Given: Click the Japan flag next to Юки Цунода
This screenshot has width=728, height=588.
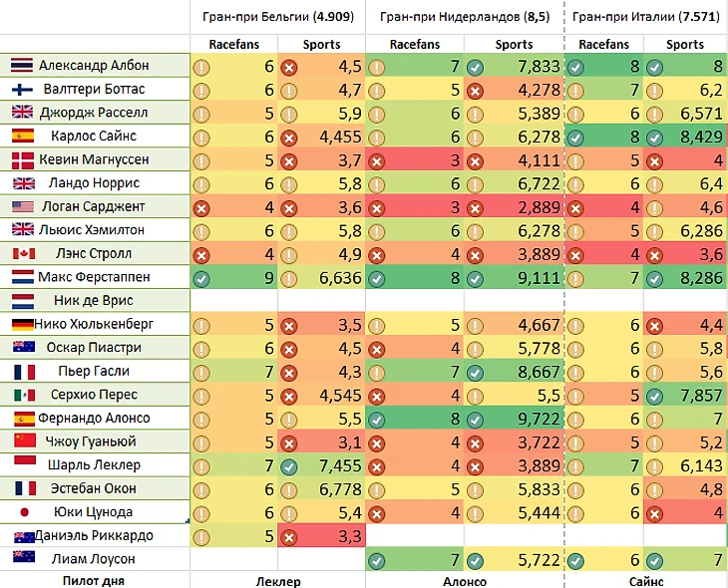Looking at the screenshot, I should [x=25, y=512].
